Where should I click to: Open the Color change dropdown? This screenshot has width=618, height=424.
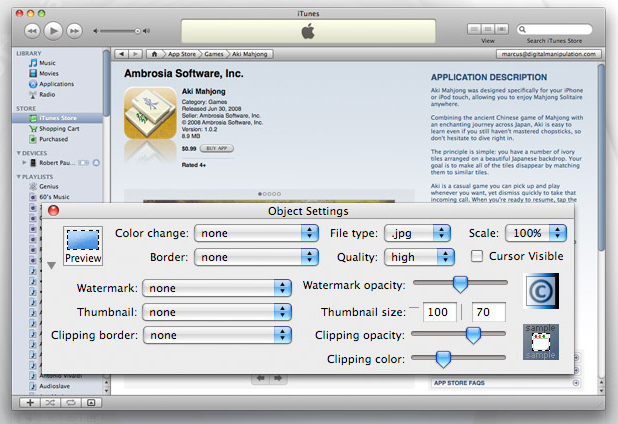pyautogui.click(x=256, y=233)
